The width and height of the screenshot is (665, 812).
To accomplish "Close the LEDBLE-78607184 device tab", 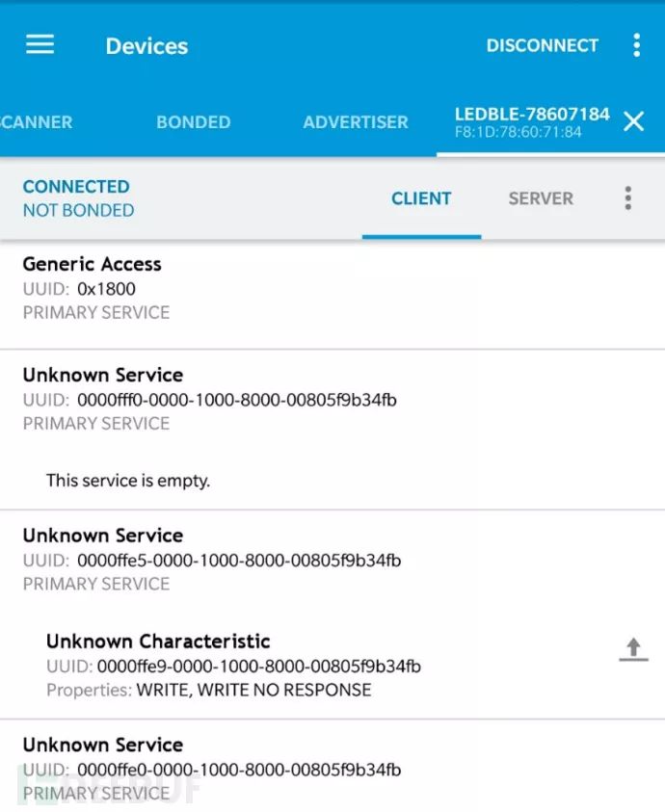I will [x=633, y=121].
